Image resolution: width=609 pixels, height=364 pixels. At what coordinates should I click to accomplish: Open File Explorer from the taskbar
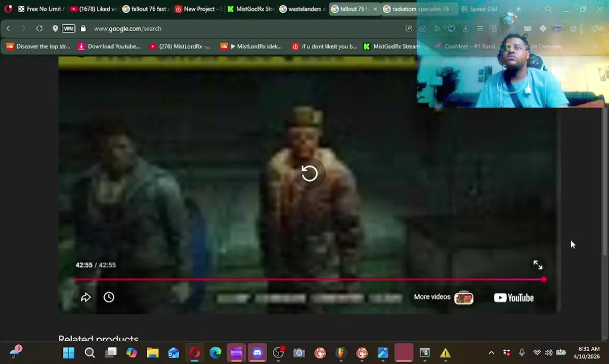click(x=153, y=353)
